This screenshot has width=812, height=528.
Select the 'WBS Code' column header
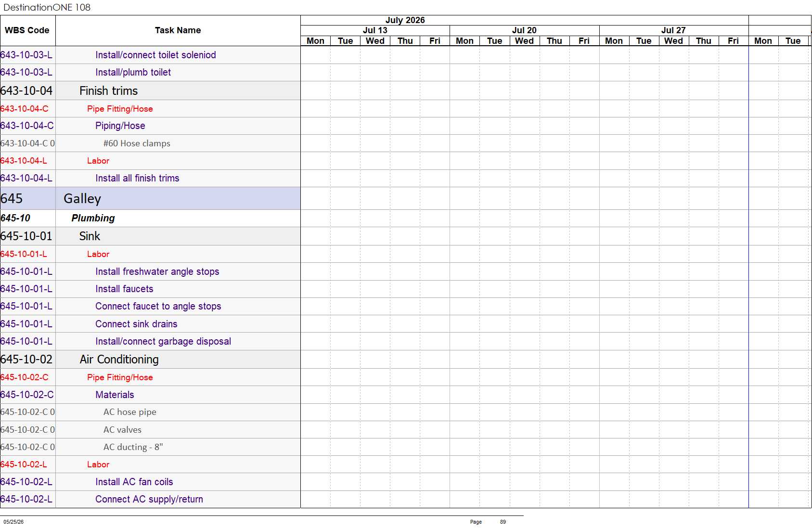pos(27,30)
